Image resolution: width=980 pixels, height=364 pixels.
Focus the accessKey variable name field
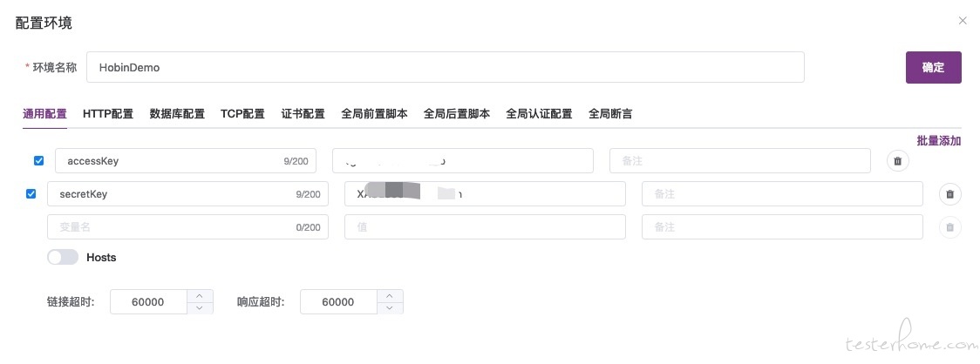click(186, 161)
